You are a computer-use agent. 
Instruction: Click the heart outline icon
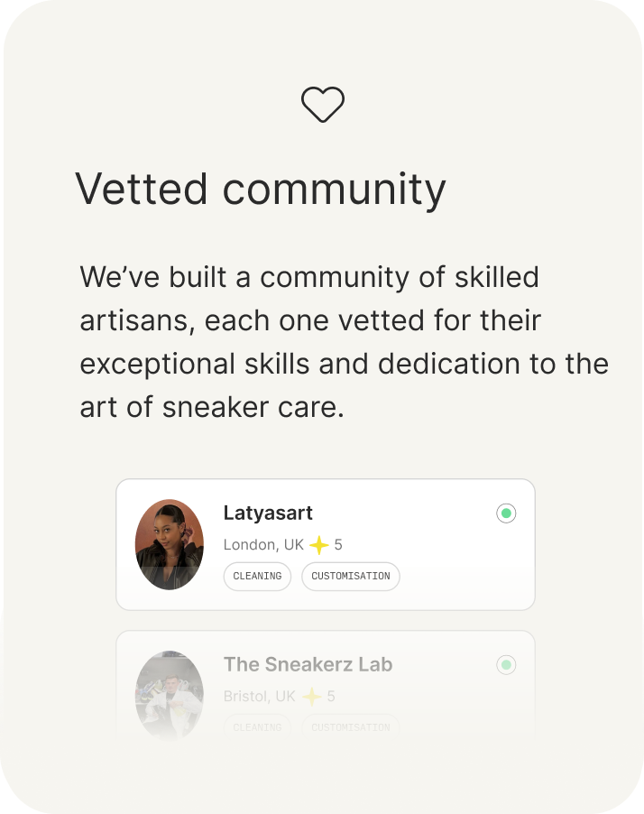323,105
